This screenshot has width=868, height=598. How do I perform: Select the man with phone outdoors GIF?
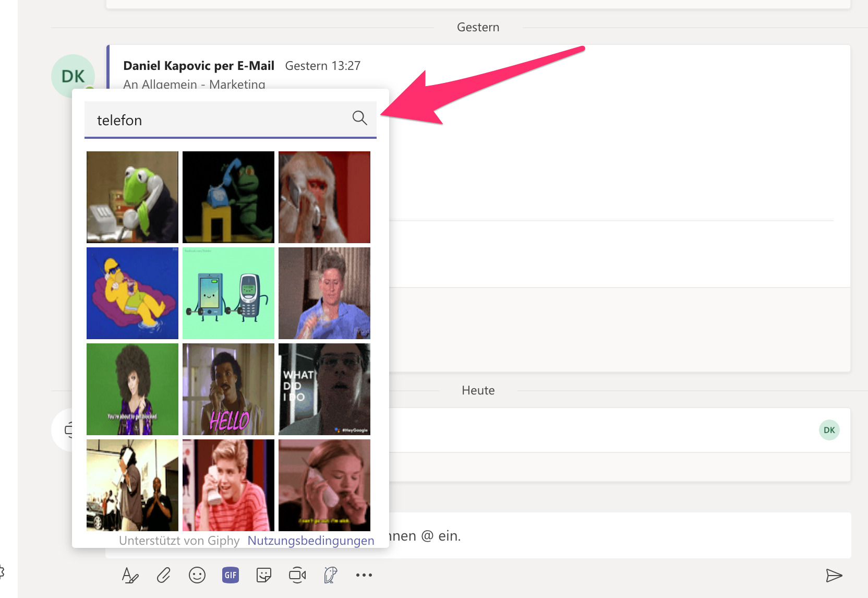(132, 485)
